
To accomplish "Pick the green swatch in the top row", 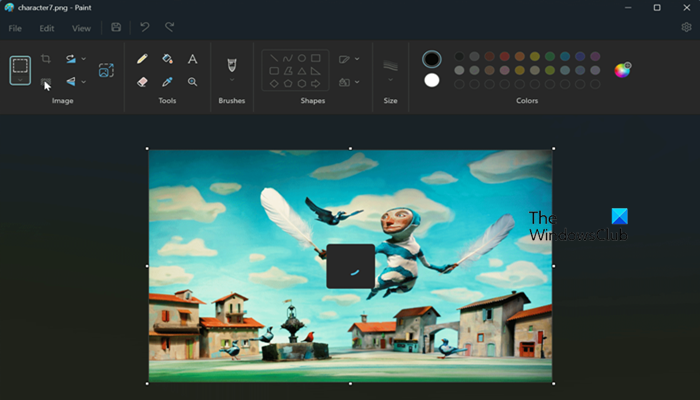I will (550, 56).
